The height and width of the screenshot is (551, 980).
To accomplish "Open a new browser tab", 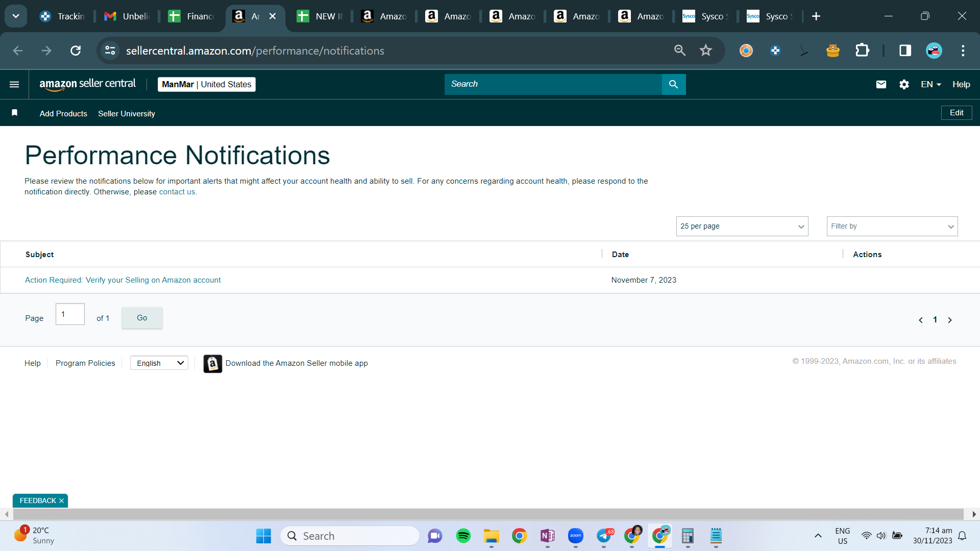I will click(816, 16).
